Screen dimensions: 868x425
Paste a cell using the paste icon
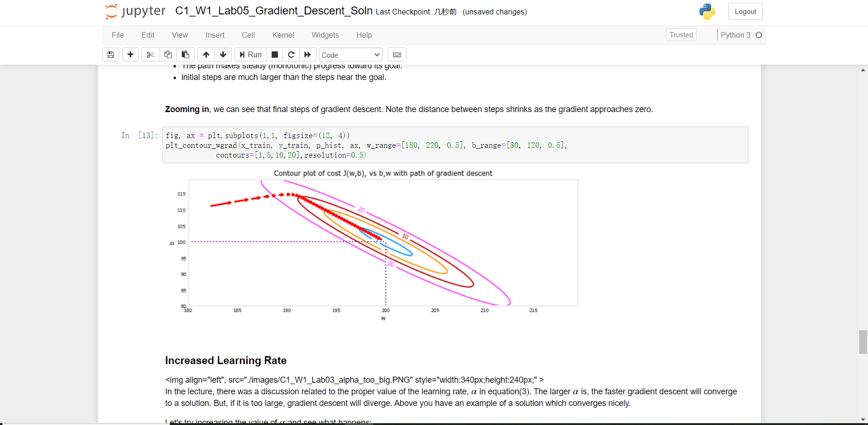tap(185, 54)
